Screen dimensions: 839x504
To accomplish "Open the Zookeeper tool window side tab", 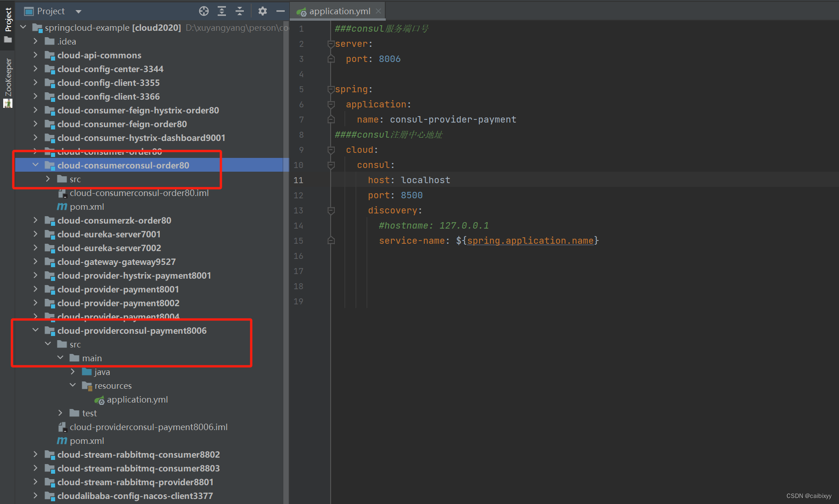I will 8,83.
